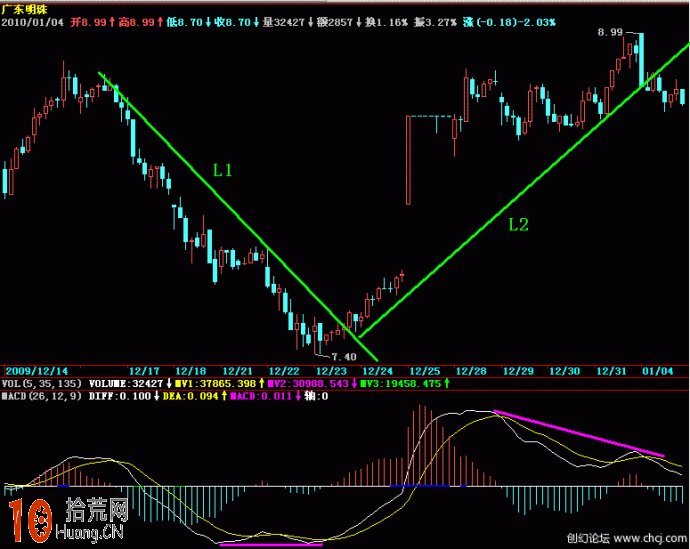Click the close price 收8.70

tap(233, 22)
